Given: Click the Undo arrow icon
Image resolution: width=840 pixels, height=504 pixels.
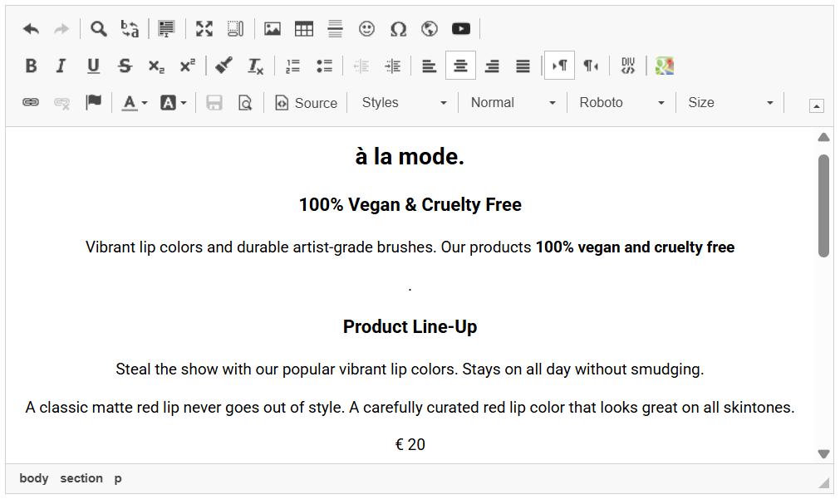Looking at the screenshot, I should point(31,29).
